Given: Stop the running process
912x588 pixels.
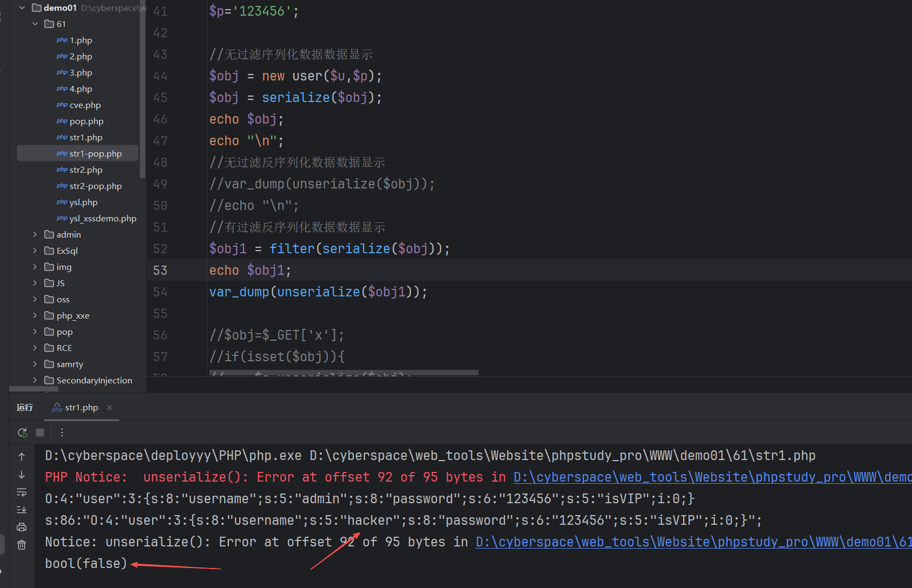Looking at the screenshot, I should 40,432.
